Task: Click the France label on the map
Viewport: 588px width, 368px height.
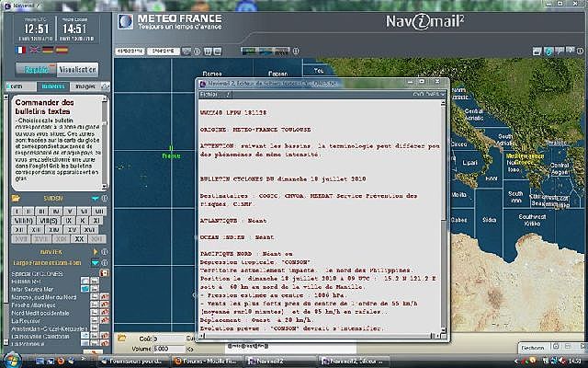Action: click(171, 155)
